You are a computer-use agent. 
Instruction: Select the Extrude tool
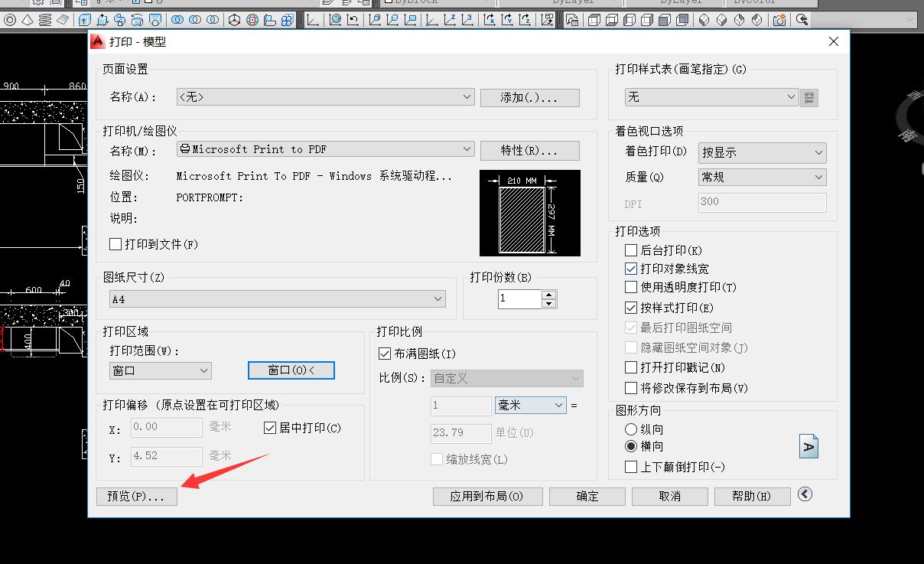click(83, 20)
